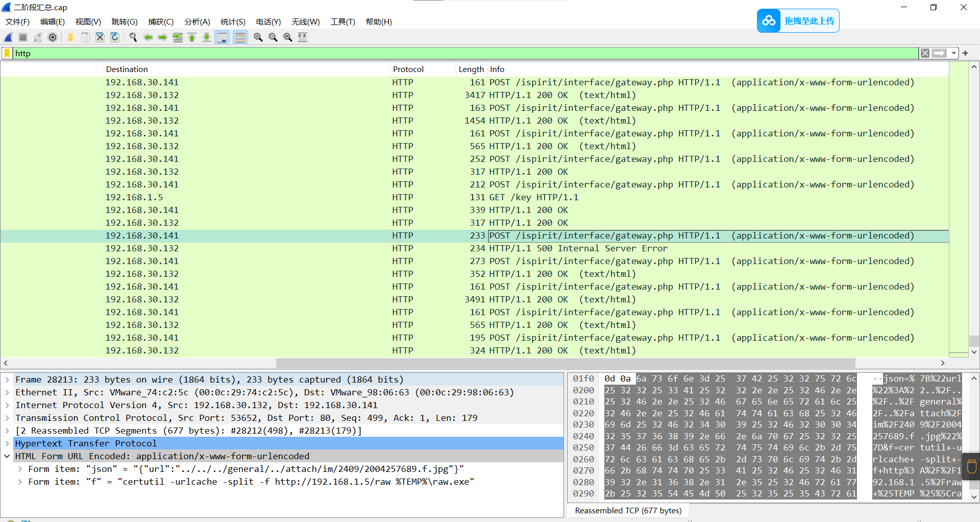Open the 统计(S) menu
This screenshot has width=980, height=522.
click(x=233, y=21)
